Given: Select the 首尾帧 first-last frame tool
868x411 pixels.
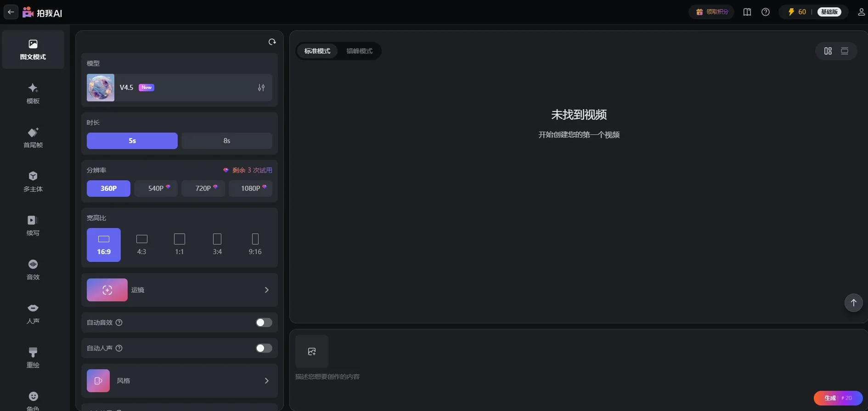Looking at the screenshot, I should tap(33, 138).
